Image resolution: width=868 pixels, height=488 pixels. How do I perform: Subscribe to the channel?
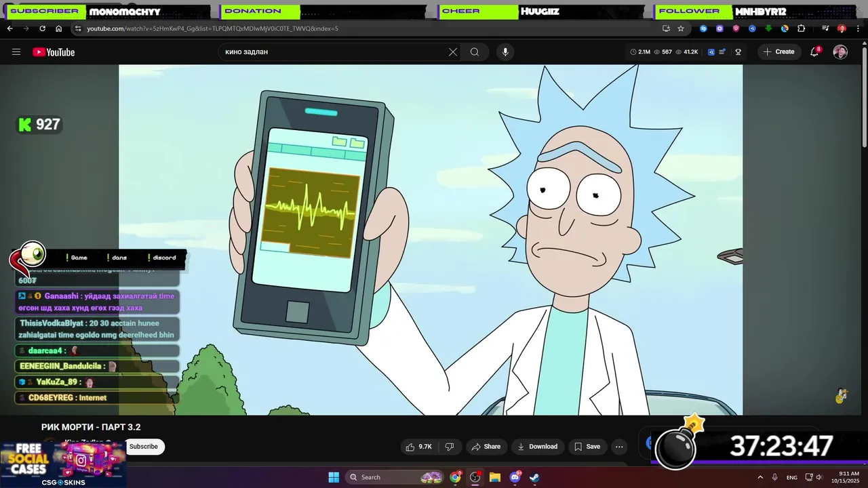tap(144, 447)
